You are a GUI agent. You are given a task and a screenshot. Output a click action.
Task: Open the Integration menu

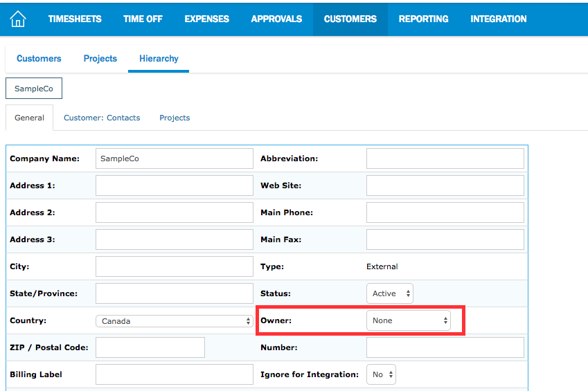(x=499, y=19)
